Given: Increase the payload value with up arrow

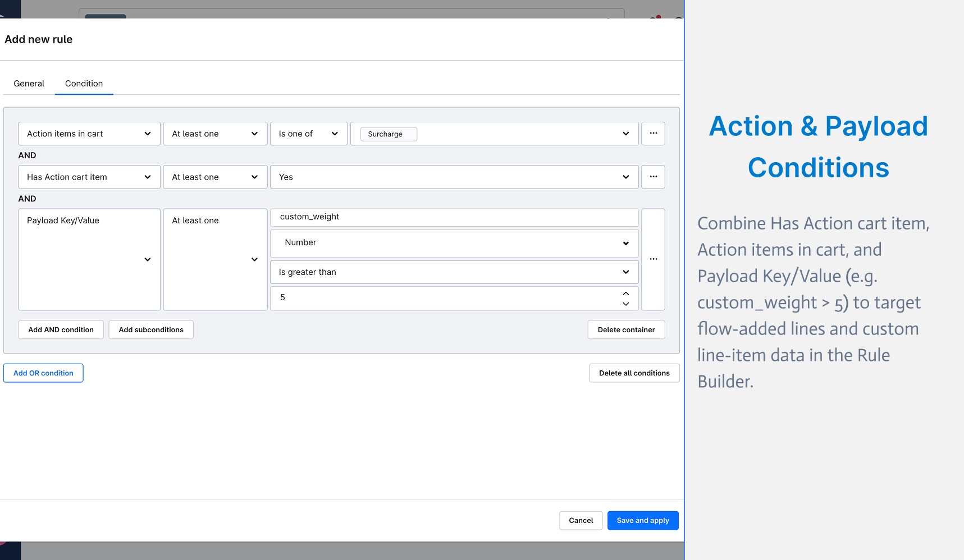Looking at the screenshot, I should click(x=625, y=293).
